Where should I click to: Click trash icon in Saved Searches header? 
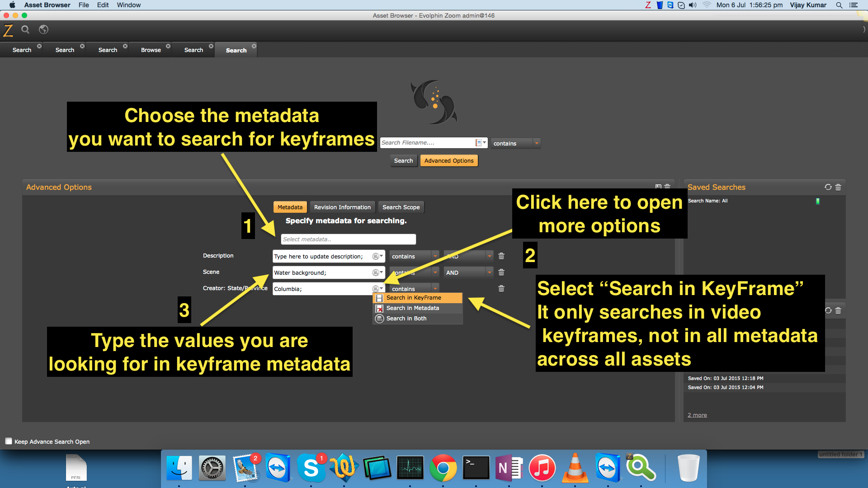(x=838, y=187)
